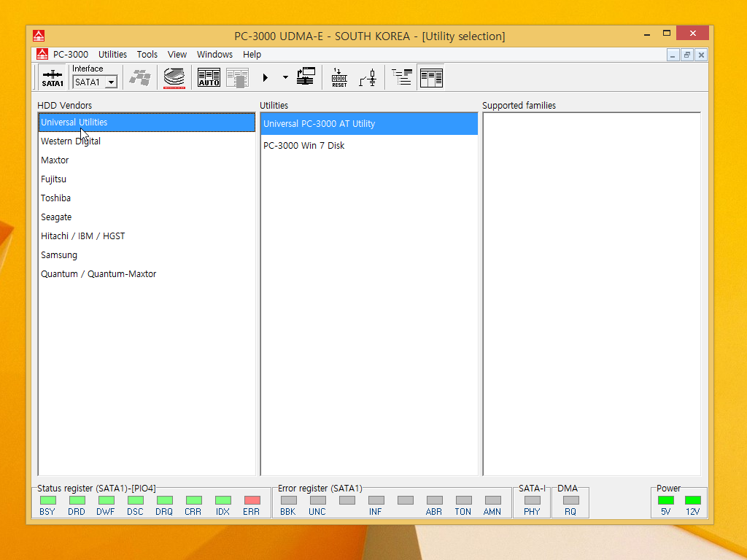The width and height of the screenshot is (747, 560).
Task: Click the AUTO detect utility icon
Action: click(x=209, y=77)
